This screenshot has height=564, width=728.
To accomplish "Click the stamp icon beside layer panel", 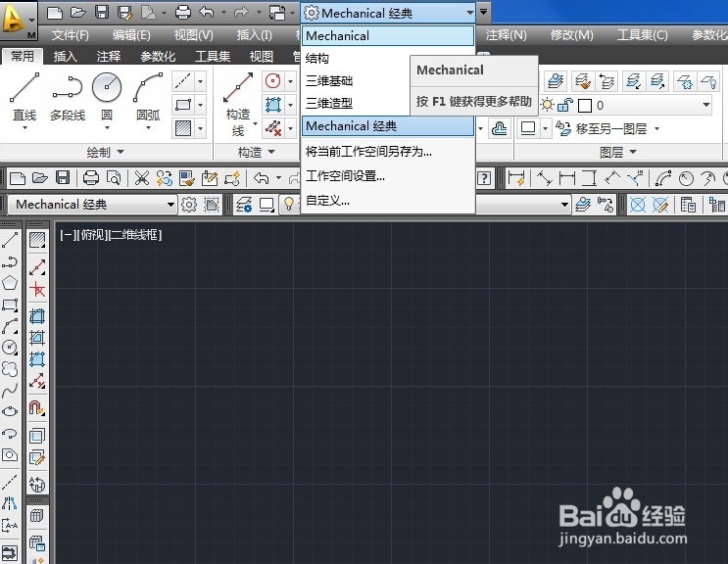I will pos(500,128).
